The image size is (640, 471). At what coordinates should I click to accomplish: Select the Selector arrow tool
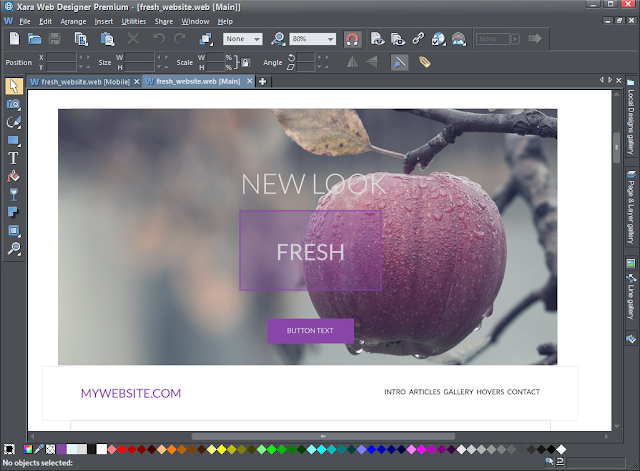13,86
